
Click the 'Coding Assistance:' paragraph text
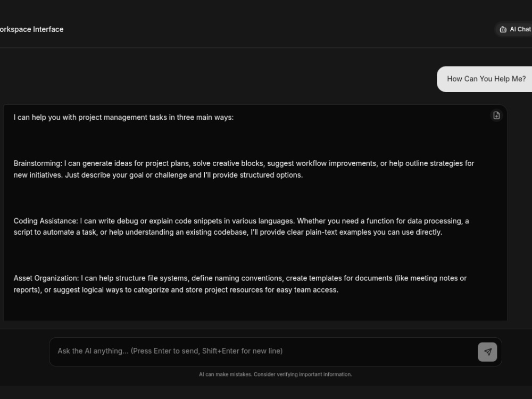pyautogui.click(x=241, y=227)
